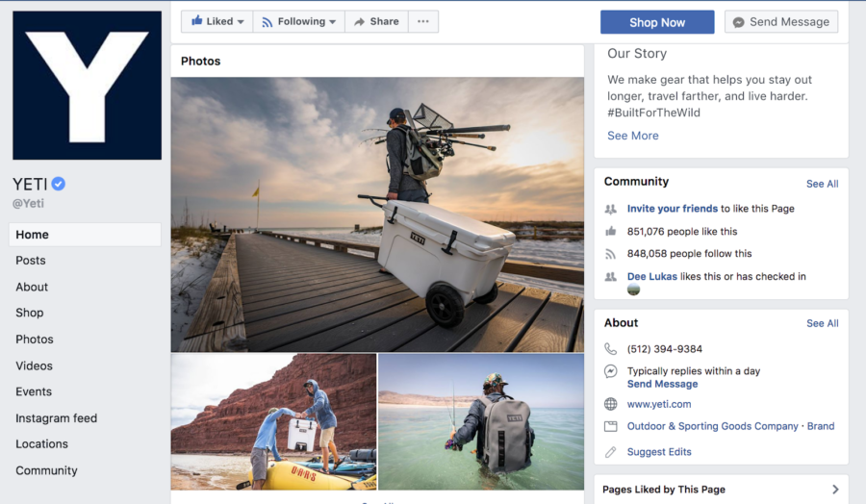Click the Our Story heading
This screenshot has height=504, width=866.
(x=637, y=54)
